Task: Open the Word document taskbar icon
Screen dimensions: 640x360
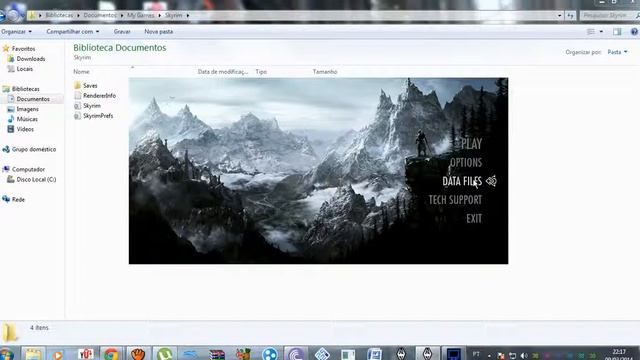Action: pos(374,354)
